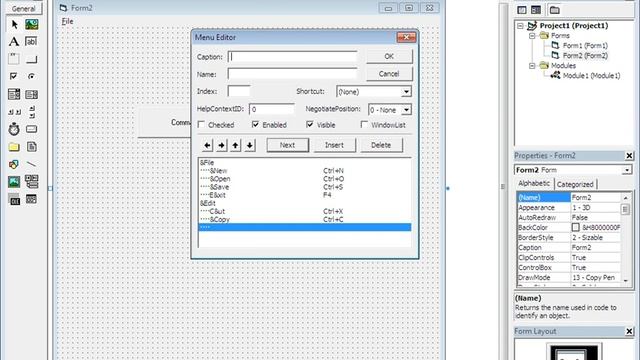Click View Object icon in Project Explorer
640x360 pixels.
click(536, 10)
